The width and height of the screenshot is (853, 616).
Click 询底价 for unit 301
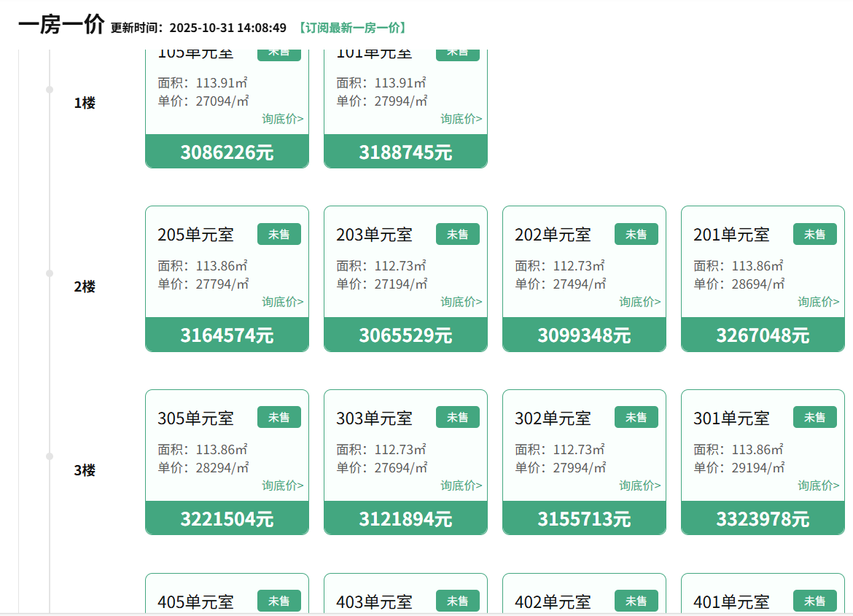[x=819, y=486]
